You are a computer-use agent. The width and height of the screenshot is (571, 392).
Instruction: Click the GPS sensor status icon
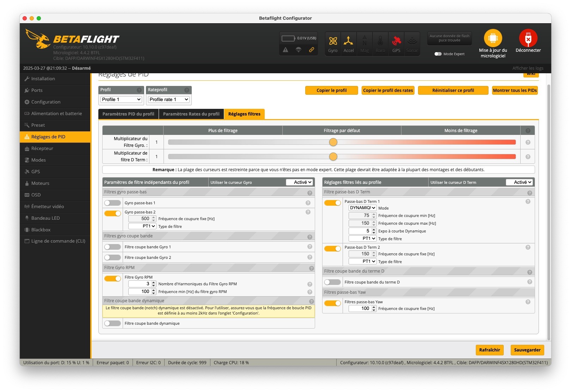point(396,44)
